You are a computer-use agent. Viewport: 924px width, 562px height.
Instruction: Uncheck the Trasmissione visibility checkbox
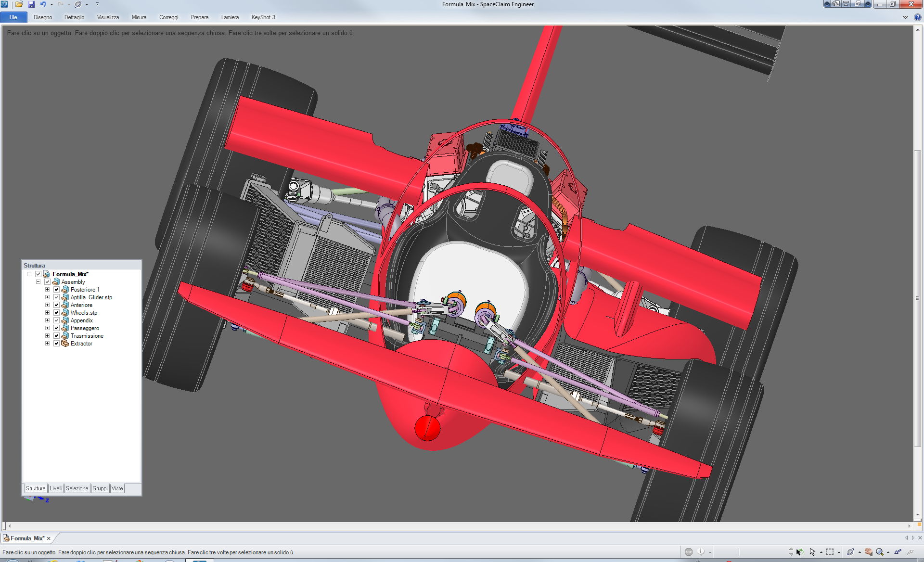point(56,336)
